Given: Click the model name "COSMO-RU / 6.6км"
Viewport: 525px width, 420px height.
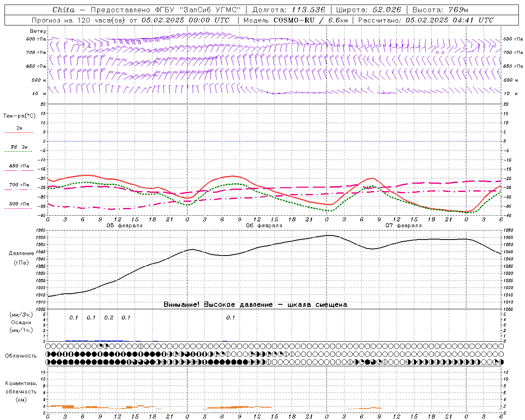Looking at the screenshot, I should pyautogui.click(x=311, y=20).
